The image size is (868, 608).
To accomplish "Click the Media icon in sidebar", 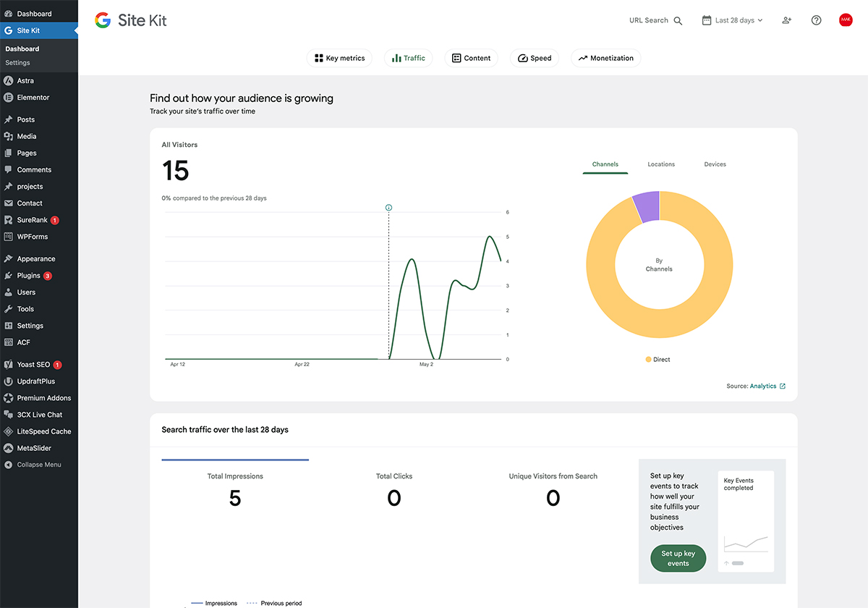I will click(9, 136).
